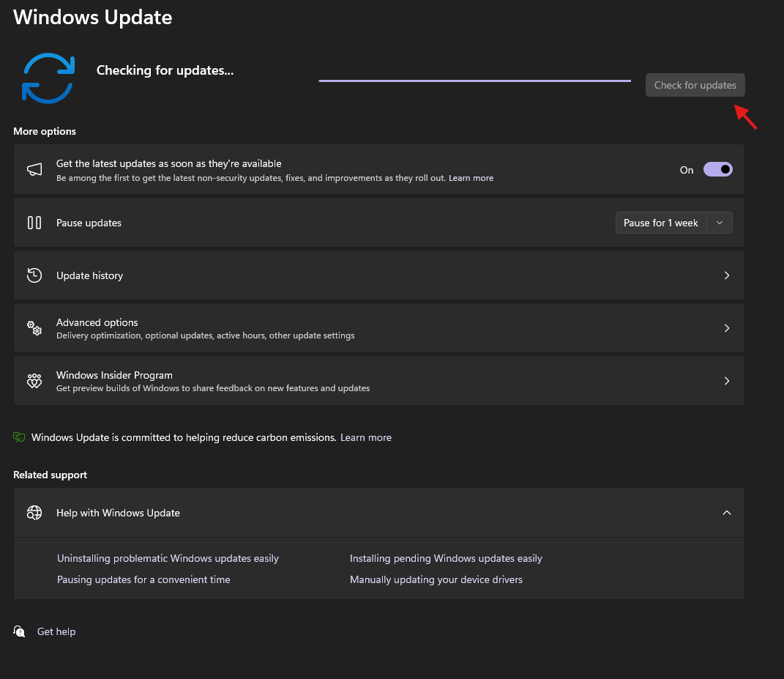Click the pause icon next to Pause updates

(34, 222)
